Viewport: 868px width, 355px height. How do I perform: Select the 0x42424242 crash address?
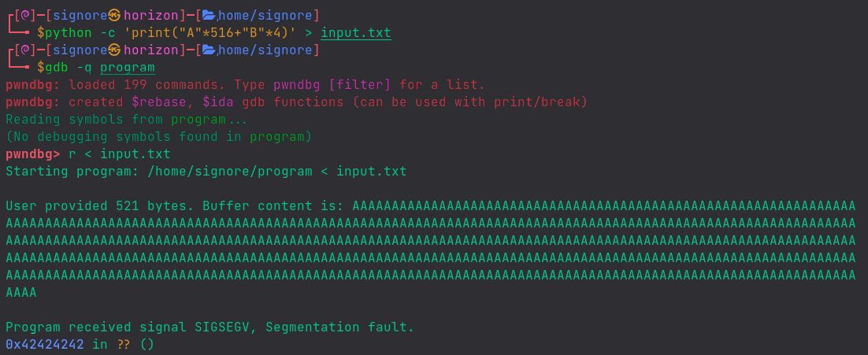44,344
